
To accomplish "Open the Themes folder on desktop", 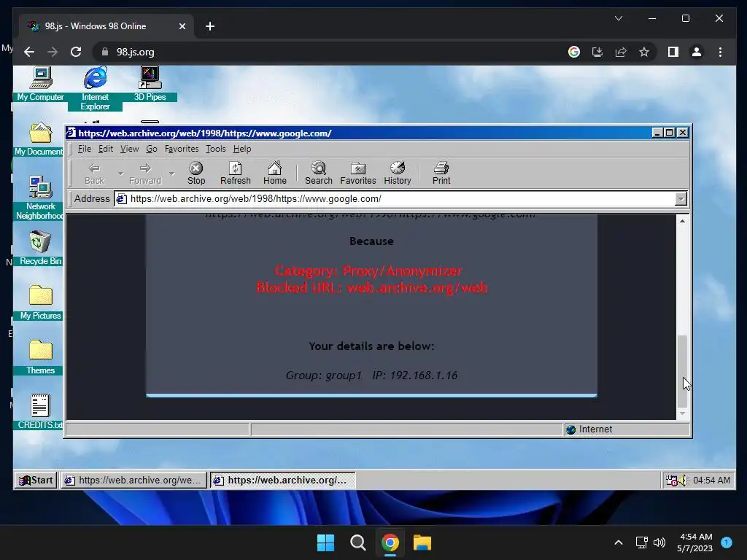I will point(41,357).
